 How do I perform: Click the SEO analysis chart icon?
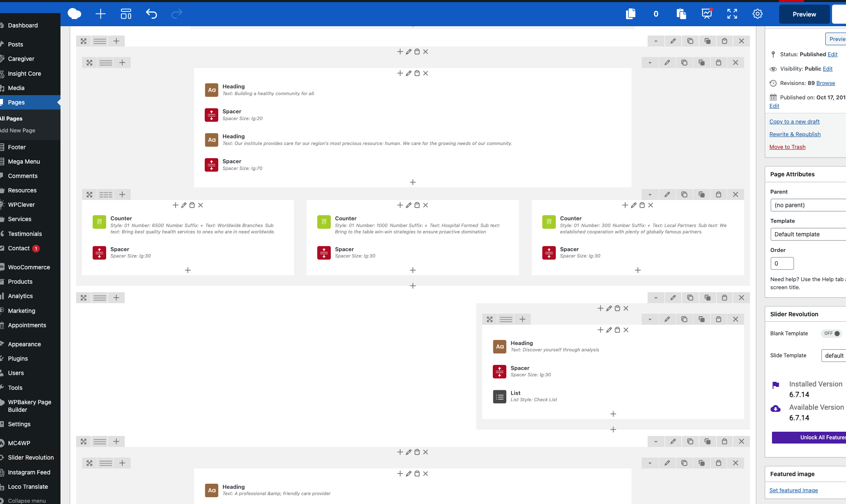(707, 14)
